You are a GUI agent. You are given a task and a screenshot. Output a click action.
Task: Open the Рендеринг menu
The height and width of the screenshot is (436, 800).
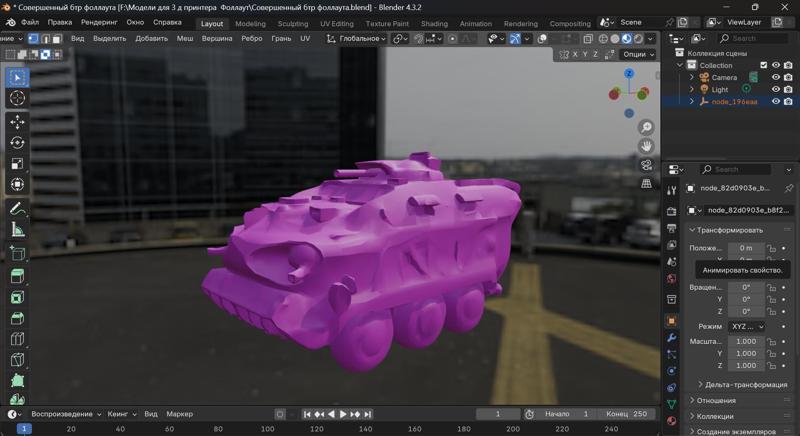tap(99, 22)
